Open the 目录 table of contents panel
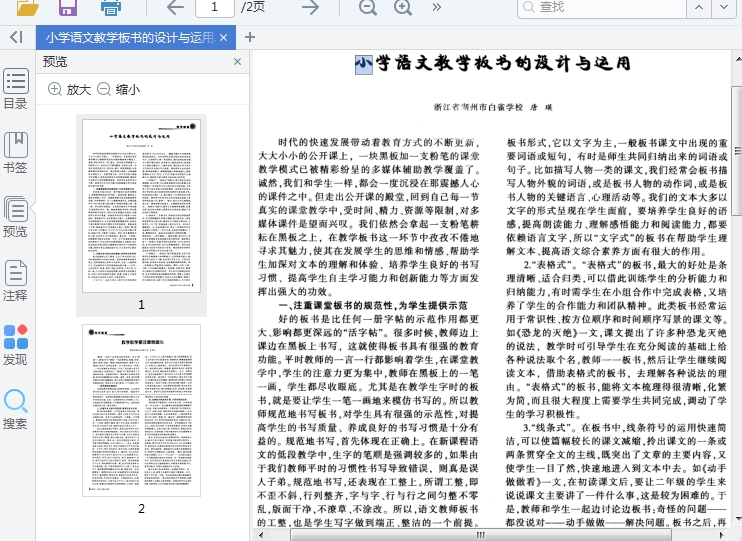Viewport: 742px width, 541px height. point(16,89)
